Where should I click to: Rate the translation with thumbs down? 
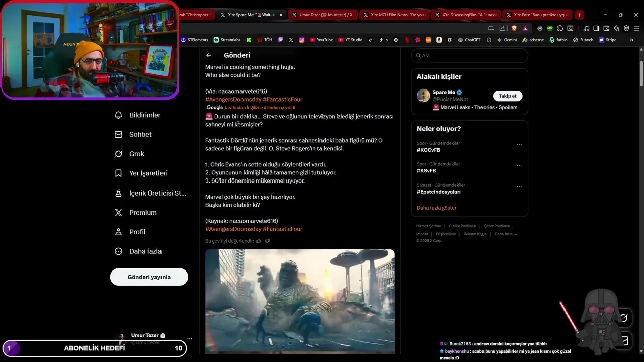[267, 241]
